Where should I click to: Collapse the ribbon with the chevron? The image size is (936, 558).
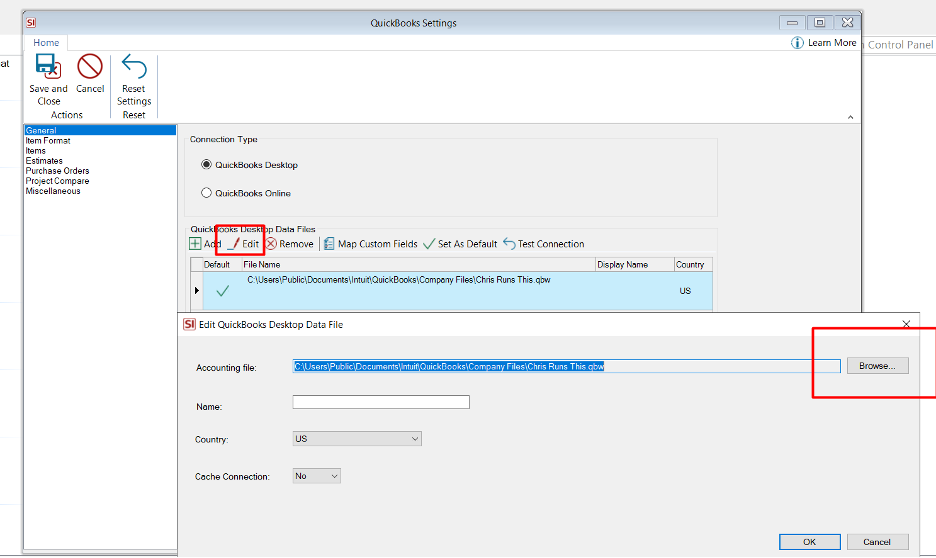click(x=850, y=117)
